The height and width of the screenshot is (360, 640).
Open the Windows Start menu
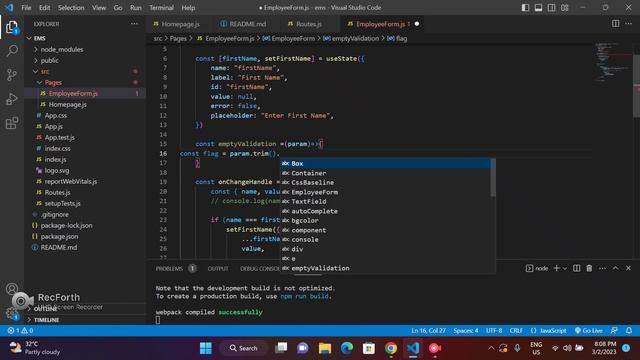[x=206, y=348]
